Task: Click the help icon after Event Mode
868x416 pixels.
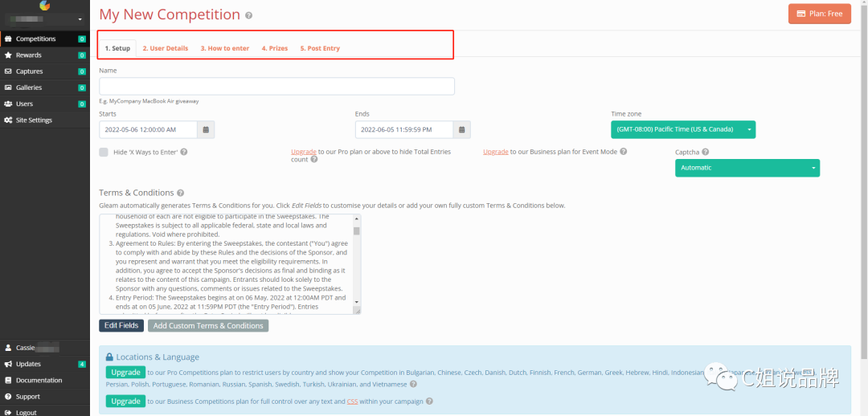Action: pyautogui.click(x=624, y=152)
